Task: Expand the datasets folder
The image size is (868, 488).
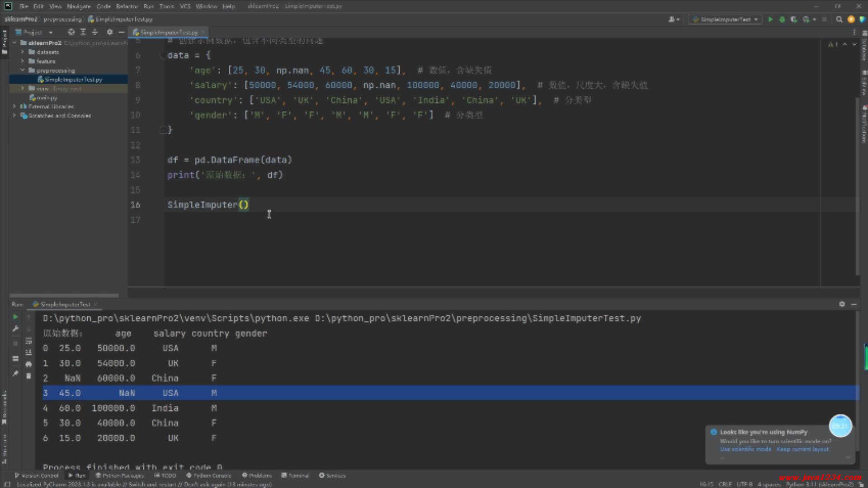Action: (22, 52)
